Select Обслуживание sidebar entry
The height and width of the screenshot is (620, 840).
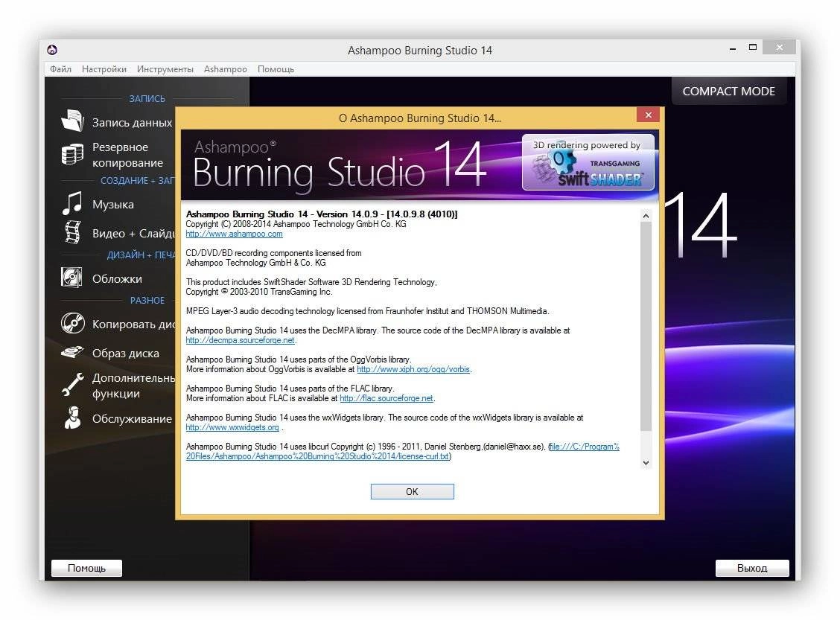pyautogui.click(x=132, y=419)
